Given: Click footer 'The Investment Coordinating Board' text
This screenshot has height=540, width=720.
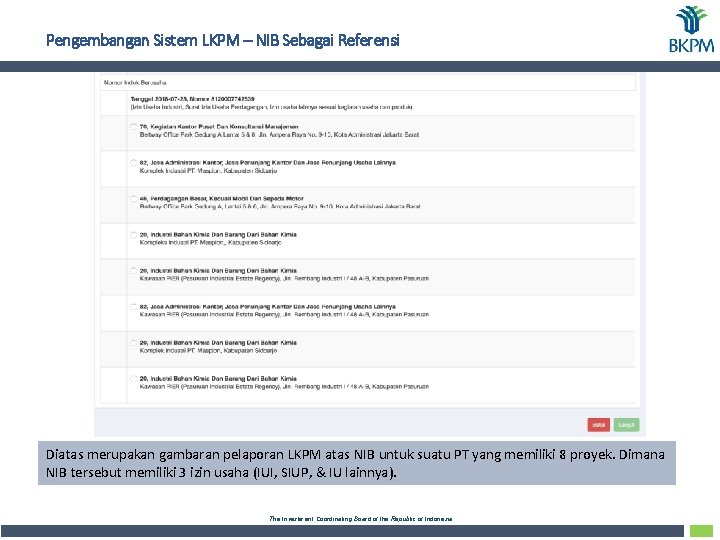Looking at the screenshot, I should coord(360,519).
